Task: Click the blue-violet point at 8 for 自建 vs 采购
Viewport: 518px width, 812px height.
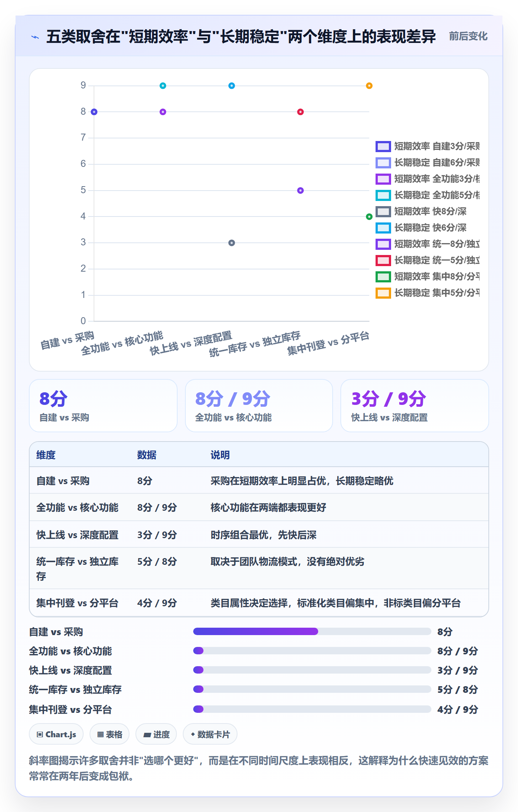Action: point(94,112)
